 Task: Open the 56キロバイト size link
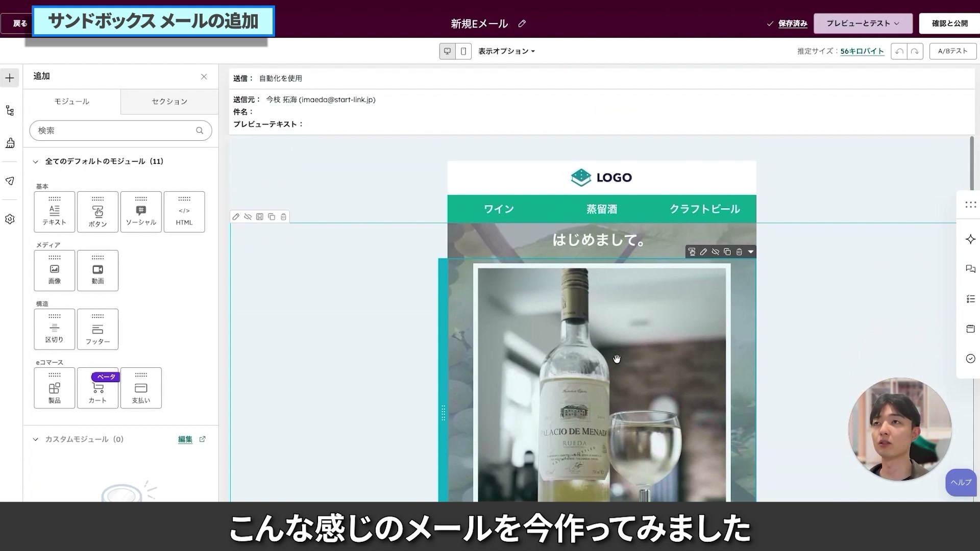(x=862, y=51)
